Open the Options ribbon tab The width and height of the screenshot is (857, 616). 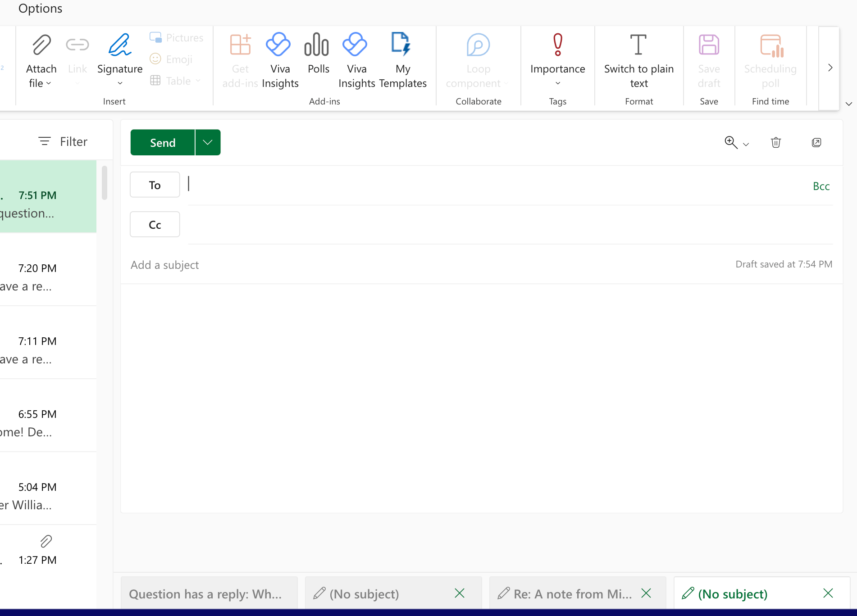40,9
